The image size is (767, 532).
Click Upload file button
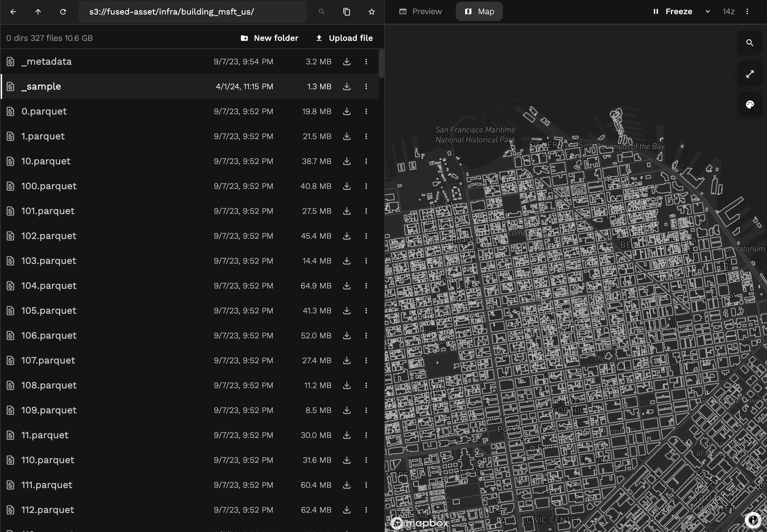click(344, 38)
